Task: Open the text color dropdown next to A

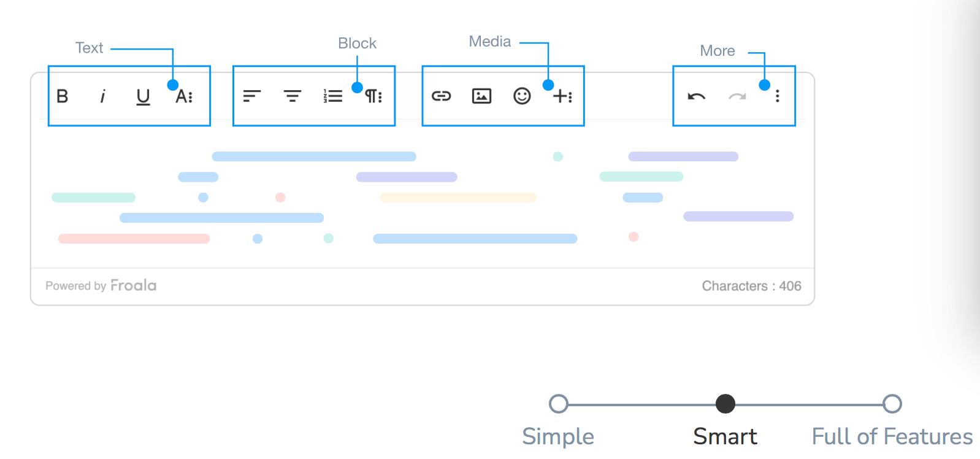Action: point(185,96)
